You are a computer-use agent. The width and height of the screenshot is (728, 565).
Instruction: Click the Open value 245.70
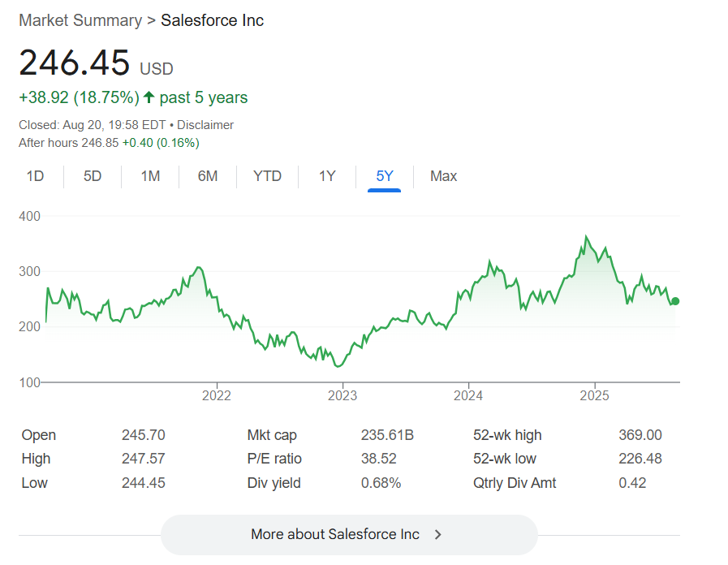144,435
